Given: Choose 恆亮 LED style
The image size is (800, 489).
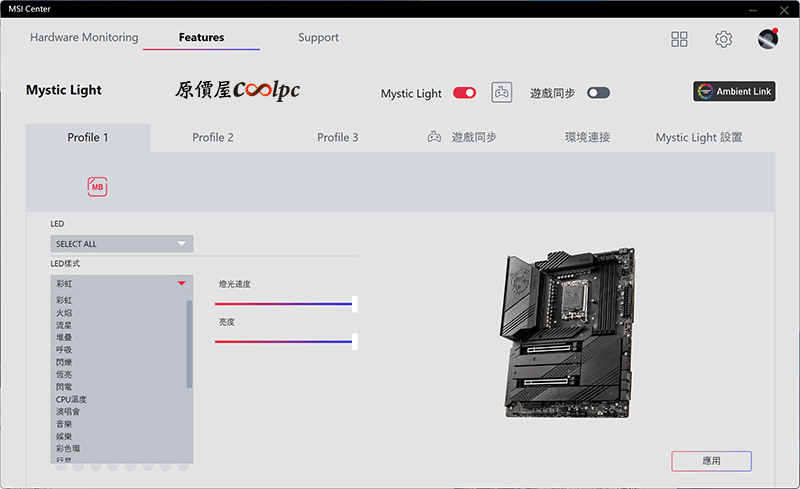Looking at the screenshot, I should pos(64,375).
